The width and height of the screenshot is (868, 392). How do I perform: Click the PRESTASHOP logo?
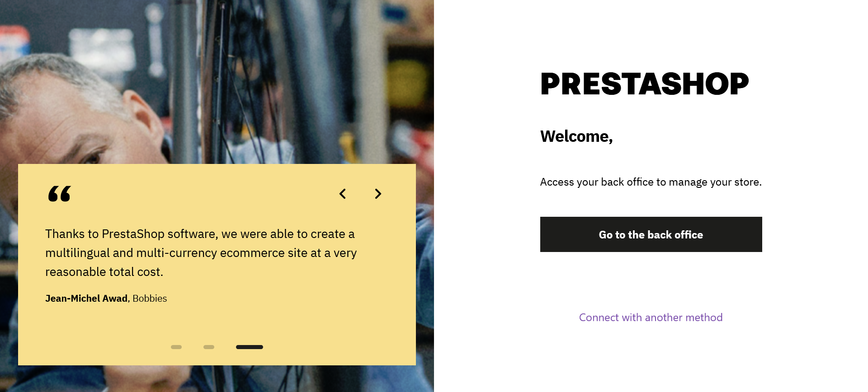(x=645, y=84)
